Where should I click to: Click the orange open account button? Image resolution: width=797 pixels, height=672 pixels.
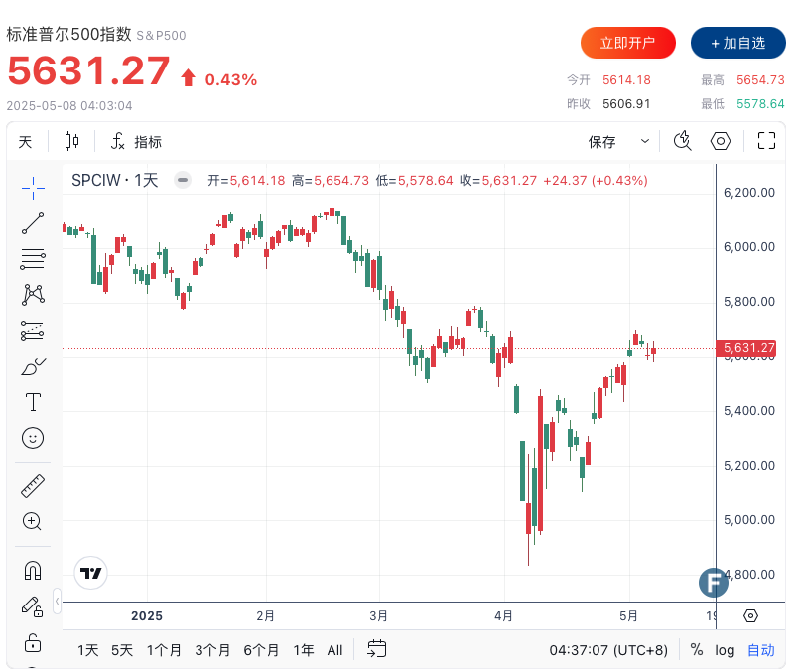coord(627,43)
